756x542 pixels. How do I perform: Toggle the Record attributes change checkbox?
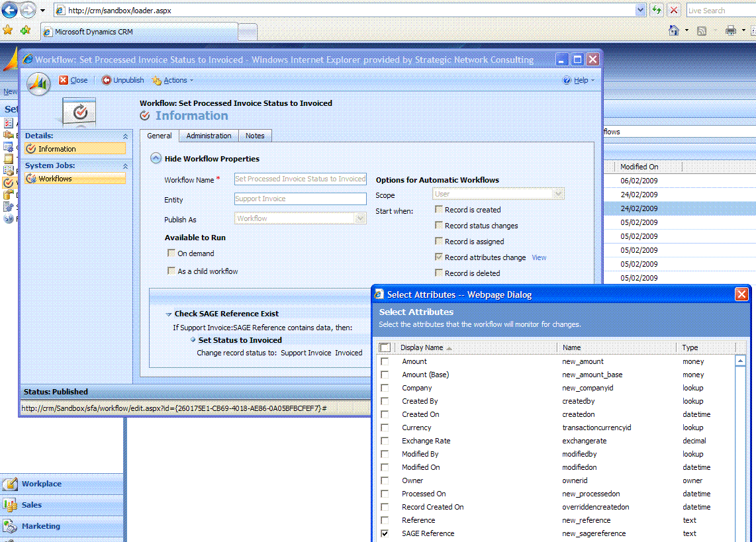(x=439, y=257)
